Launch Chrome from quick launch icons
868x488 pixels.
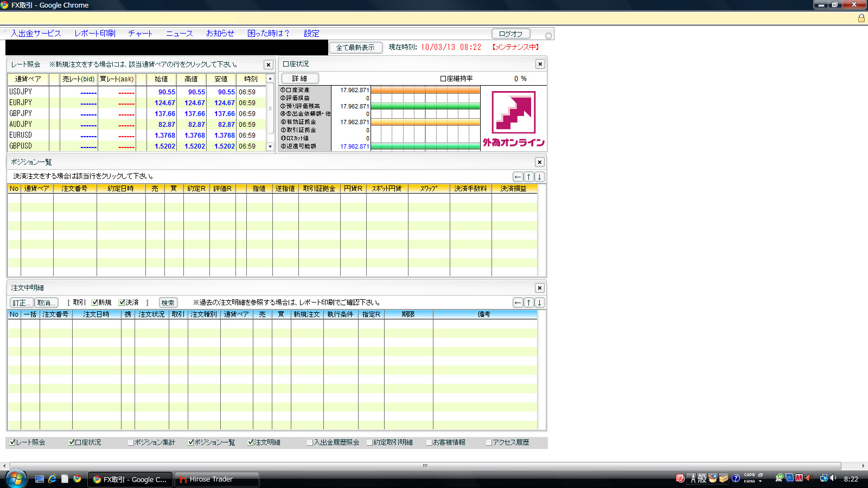coord(77,479)
